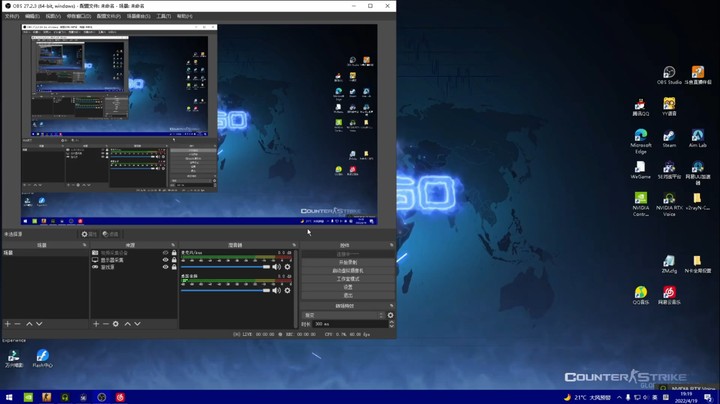The height and width of the screenshot is (404, 720).
Task: Pop out the Scene Transitions dock header icon
Action: tap(392, 306)
